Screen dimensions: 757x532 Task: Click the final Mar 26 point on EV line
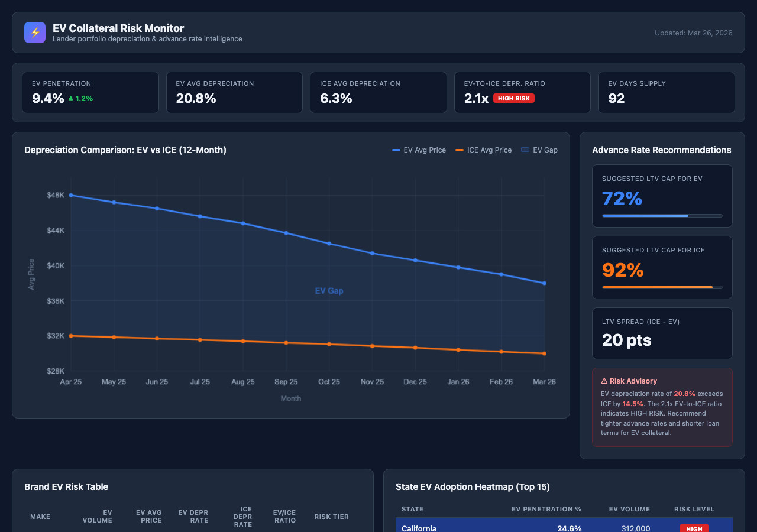(x=544, y=283)
